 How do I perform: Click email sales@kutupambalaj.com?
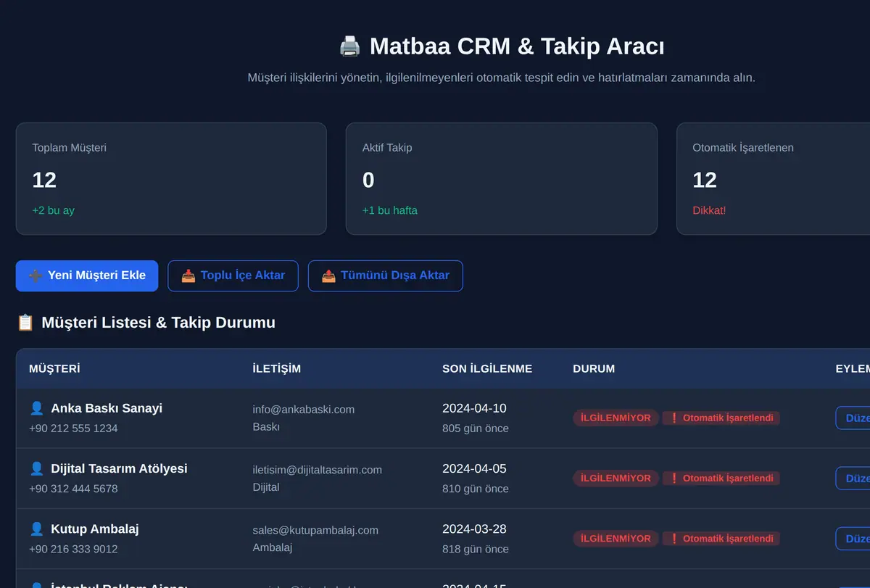315,530
